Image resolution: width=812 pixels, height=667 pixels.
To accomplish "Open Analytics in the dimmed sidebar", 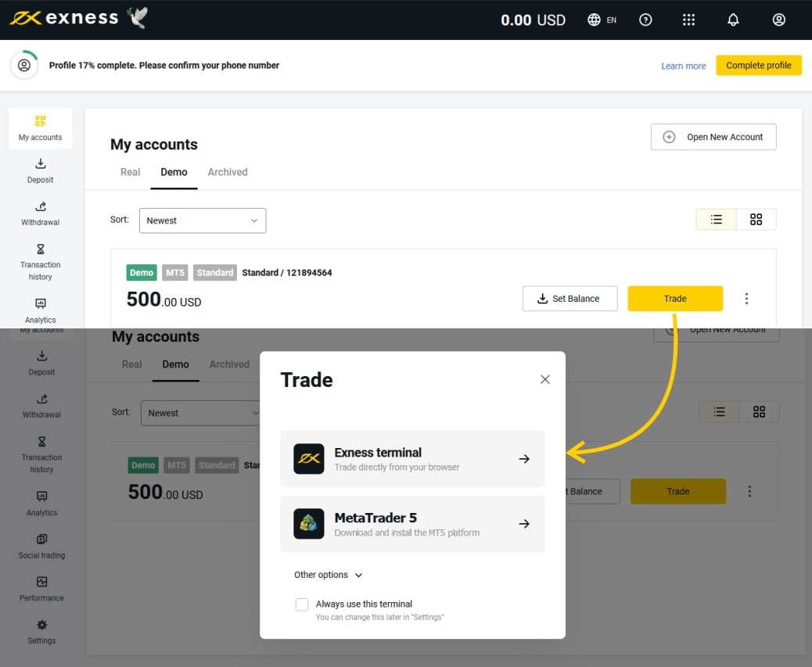I will 41,504.
